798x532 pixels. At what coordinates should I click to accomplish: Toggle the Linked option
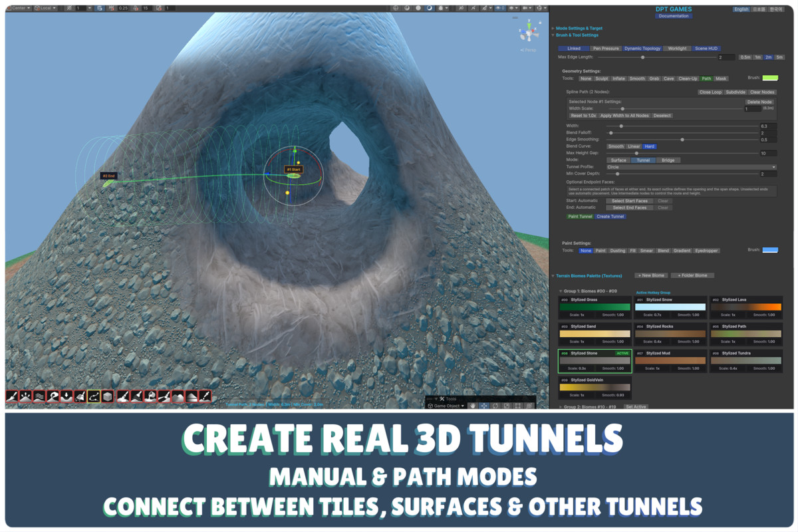click(574, 49)
